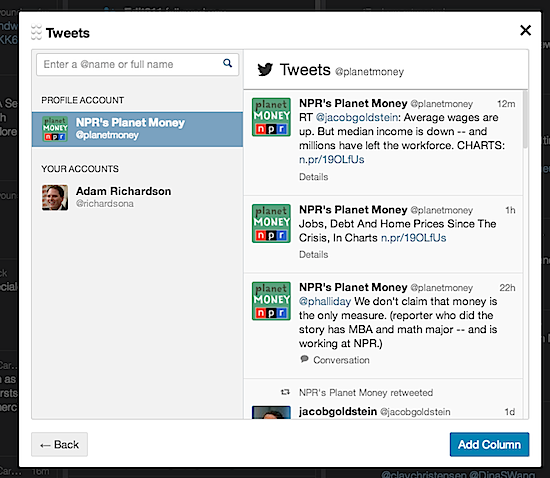Open Details of the 12m tweet
Screen dimensions: 550x478
[x=314, y=177]
